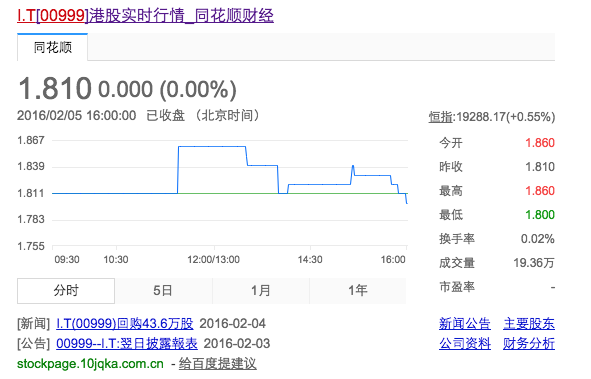Click the 1.839 y-axis label
Viewport: 591px width, 379px height.
(31, 166)
